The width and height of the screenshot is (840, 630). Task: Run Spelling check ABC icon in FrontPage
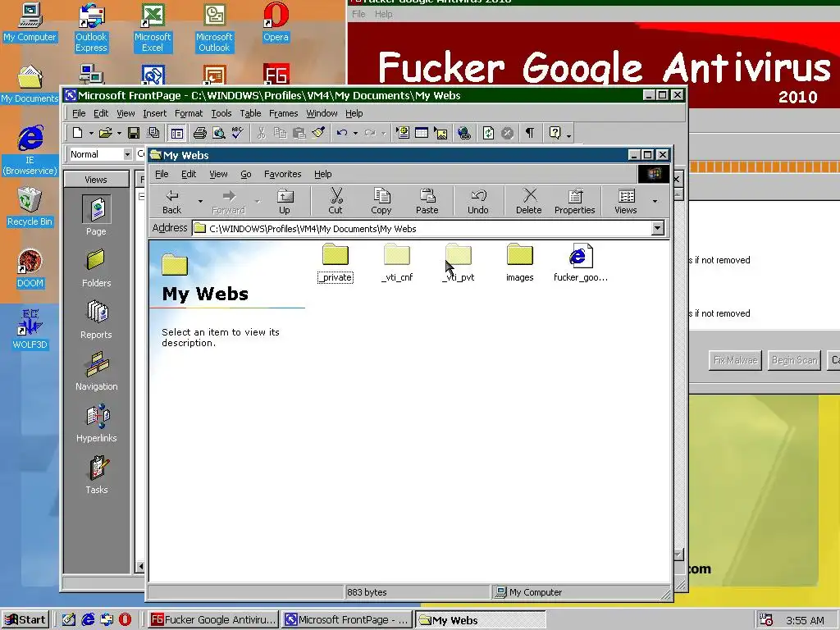click(237, 132)
